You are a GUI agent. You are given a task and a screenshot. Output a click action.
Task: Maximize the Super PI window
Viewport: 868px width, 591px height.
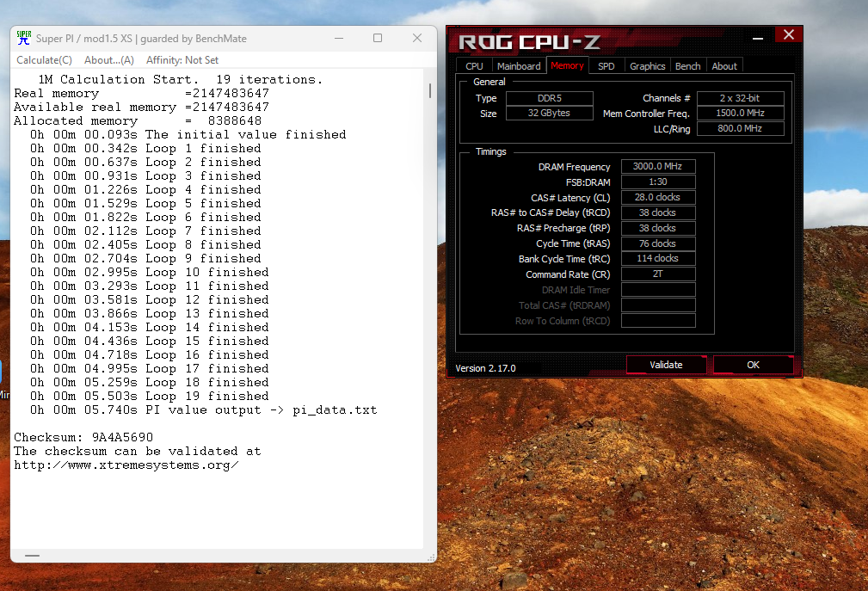(x=378, y=39)
